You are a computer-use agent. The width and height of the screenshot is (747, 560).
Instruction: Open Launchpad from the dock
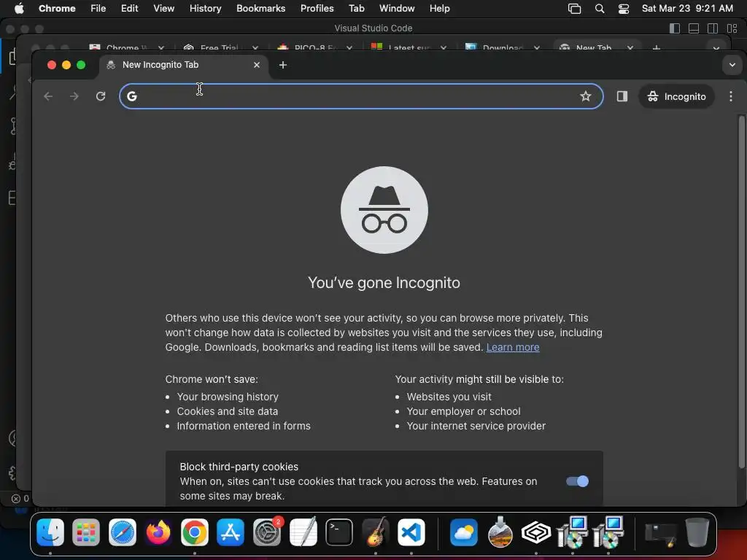86,532
